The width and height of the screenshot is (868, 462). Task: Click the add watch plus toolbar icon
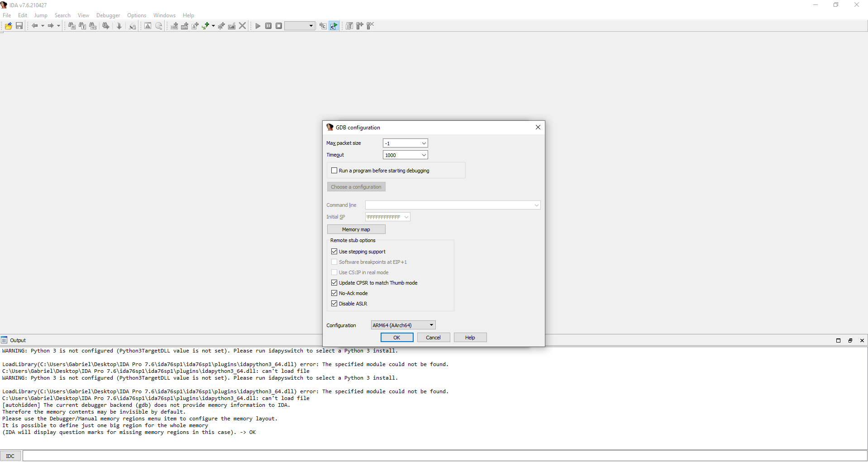point(360,26)
